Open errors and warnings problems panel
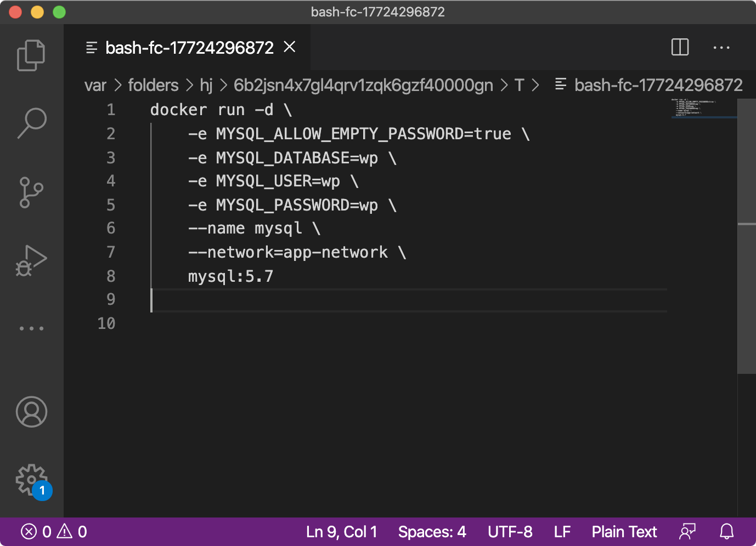This screenshot has height=546, width=756. (x=54, y=532)
